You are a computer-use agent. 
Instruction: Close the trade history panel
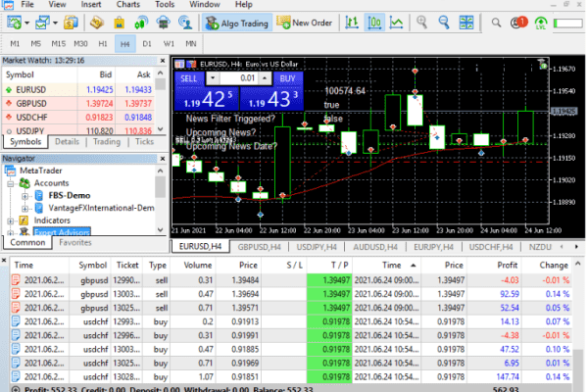(4, 260)
